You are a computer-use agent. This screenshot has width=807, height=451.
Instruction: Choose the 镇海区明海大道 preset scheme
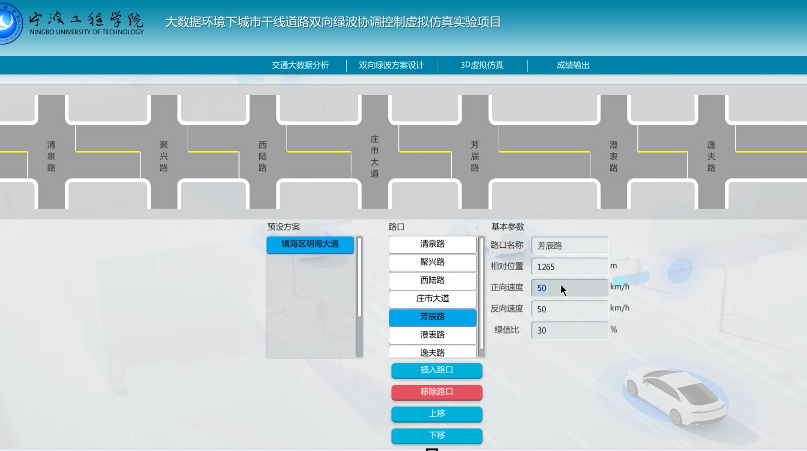(x=310, y=244)
